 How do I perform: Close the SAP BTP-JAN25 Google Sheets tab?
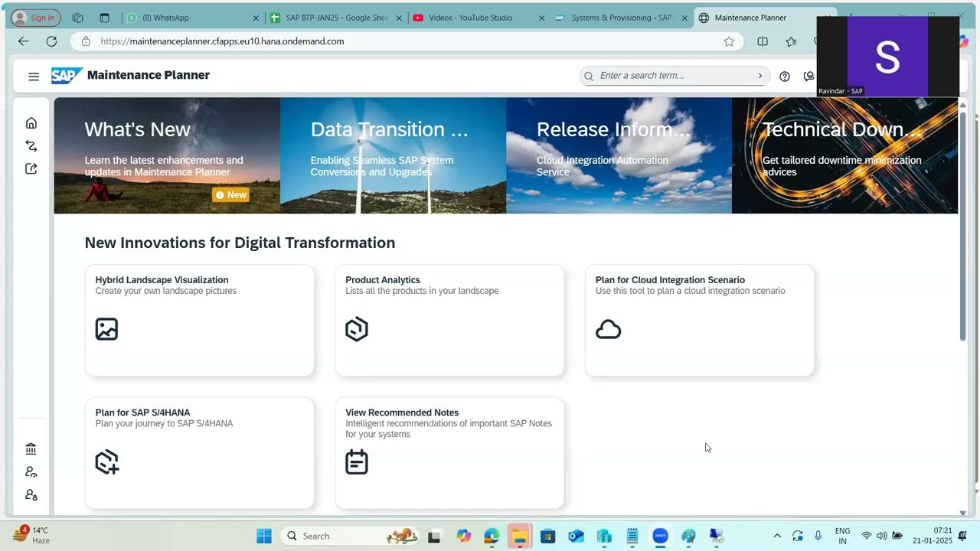tap(399, 18)
